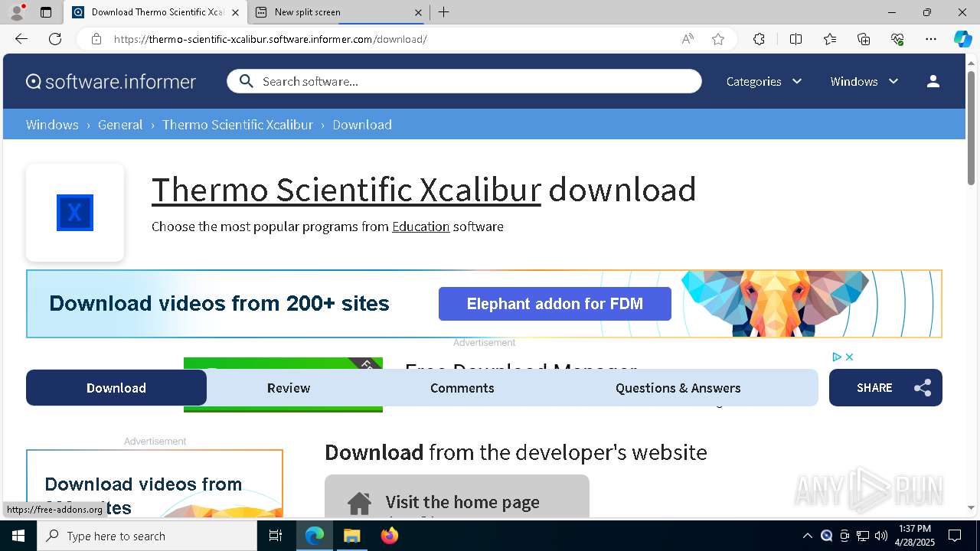Screen dimensions: 980x551
Task: Open the Favorites list icon
Action: pos(830,39)
